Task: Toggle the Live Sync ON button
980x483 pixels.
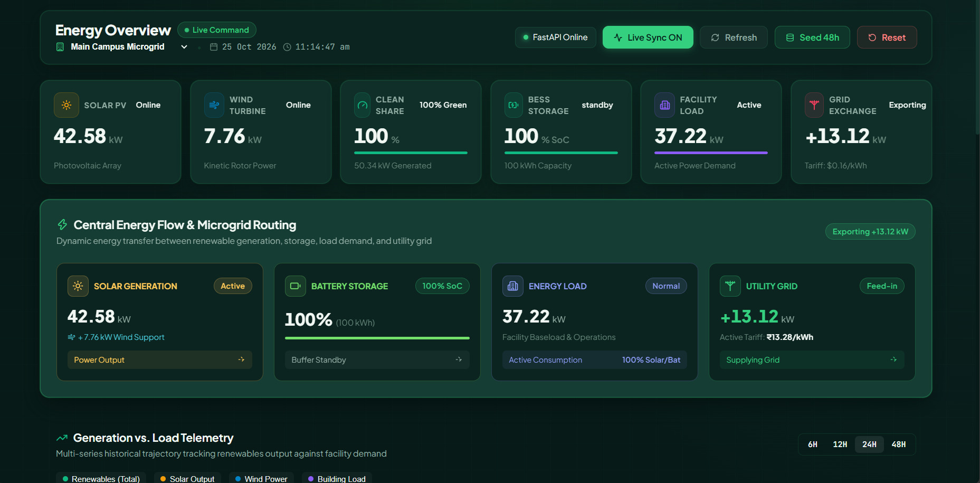Action: coord(648,37)
